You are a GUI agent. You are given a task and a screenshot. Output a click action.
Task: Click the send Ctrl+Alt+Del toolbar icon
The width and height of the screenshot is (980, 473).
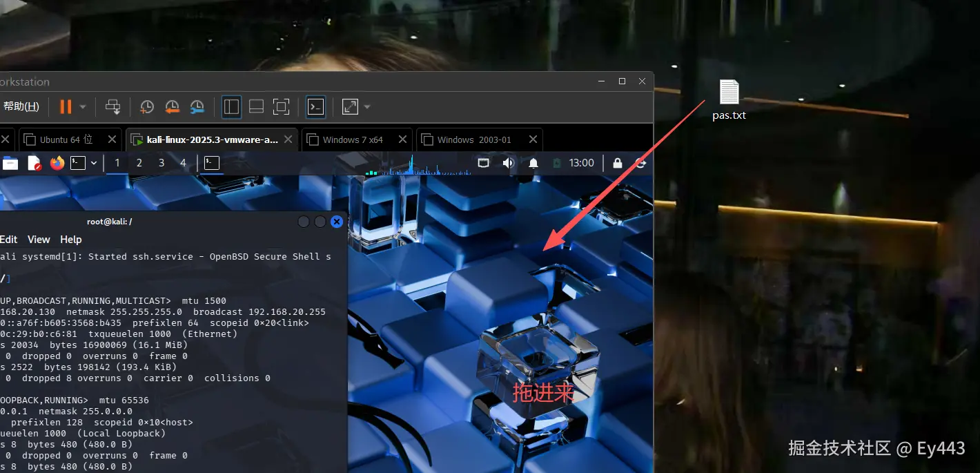112,106
